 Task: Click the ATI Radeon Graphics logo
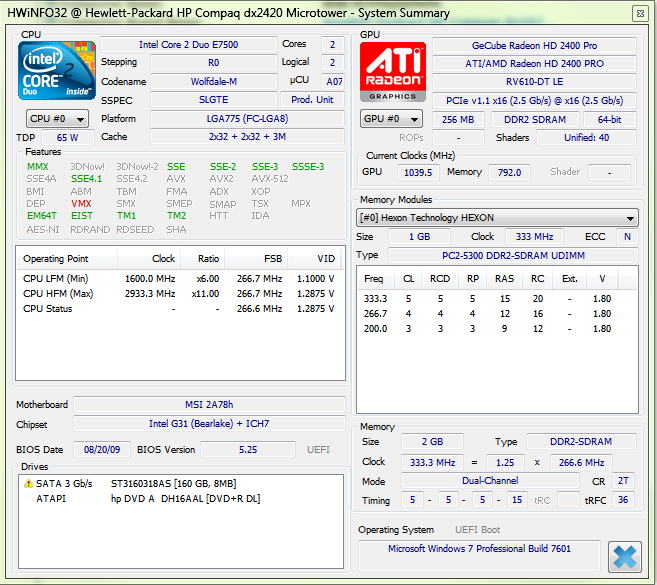pyautogui.click(x=393, y=72)
